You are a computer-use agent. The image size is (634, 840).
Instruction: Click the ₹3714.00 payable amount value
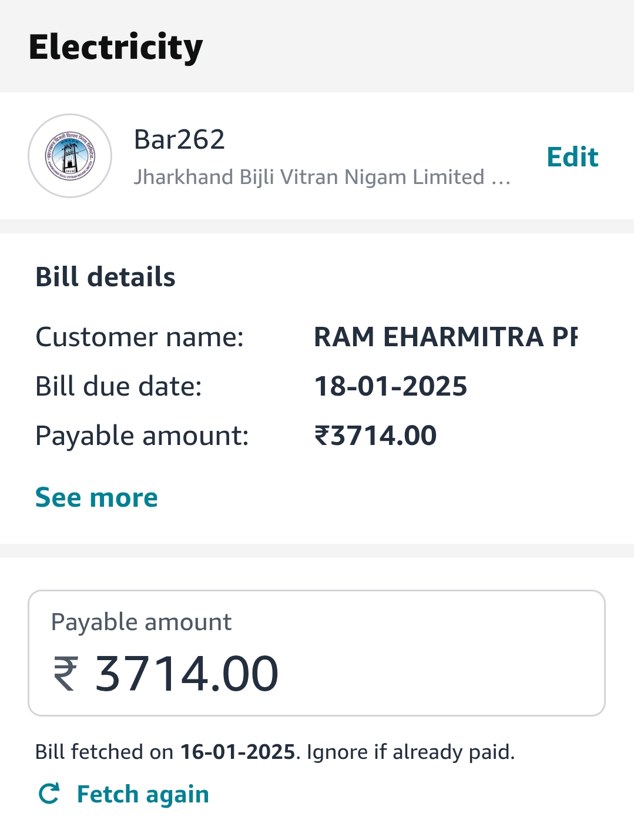375,436
